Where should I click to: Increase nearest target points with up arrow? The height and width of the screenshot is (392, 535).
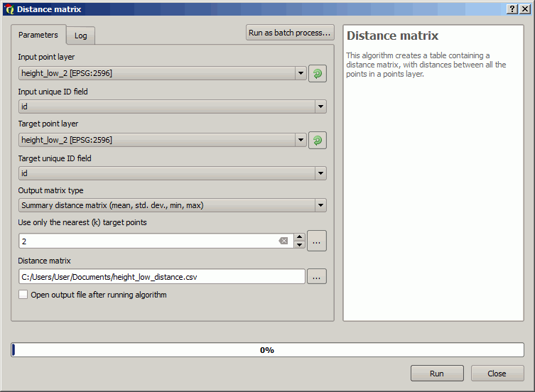click(x=299, y=237)
